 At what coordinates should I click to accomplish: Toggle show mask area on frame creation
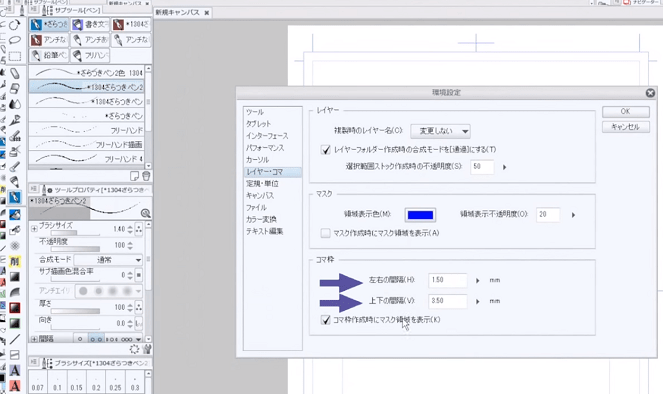click(x=326, y=320)
